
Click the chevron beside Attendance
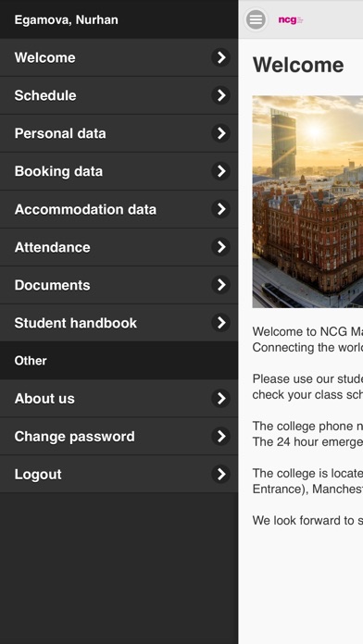(x=220, y=247)
